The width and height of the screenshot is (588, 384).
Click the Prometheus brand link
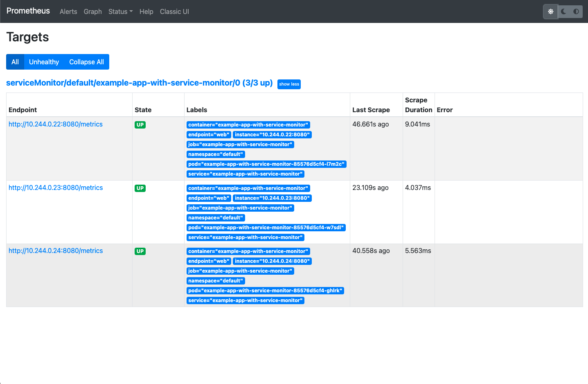tap(28, 11)
